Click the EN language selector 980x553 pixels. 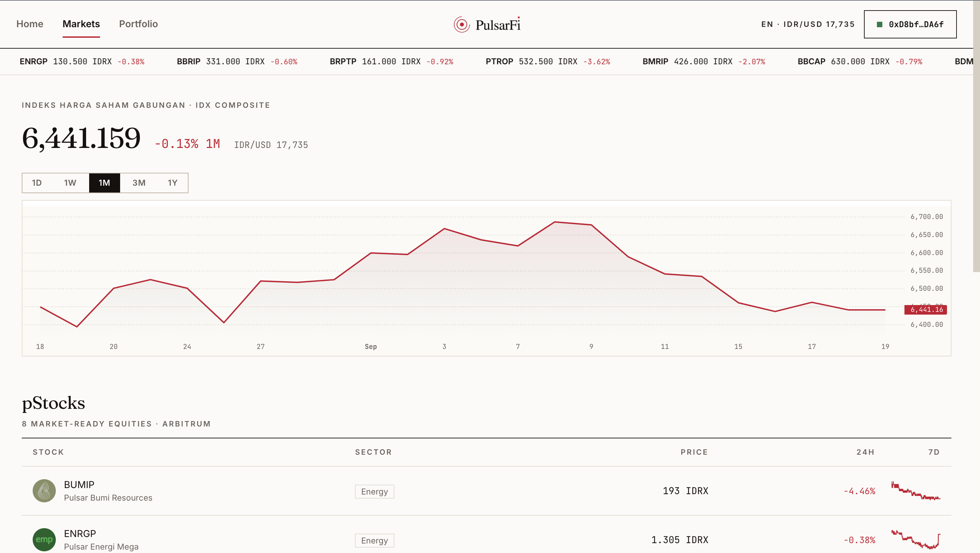point(767,24)
